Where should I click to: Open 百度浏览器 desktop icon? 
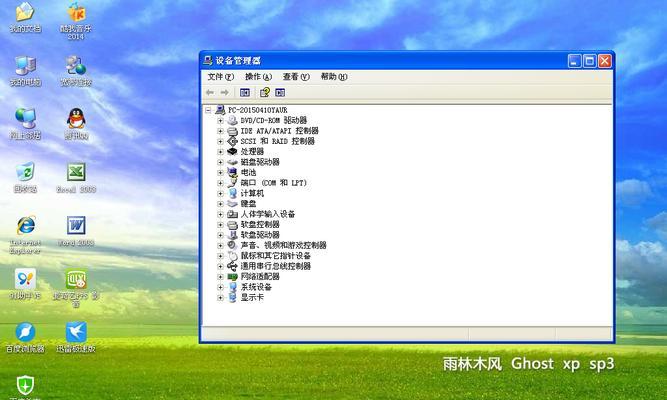[25, 338]
